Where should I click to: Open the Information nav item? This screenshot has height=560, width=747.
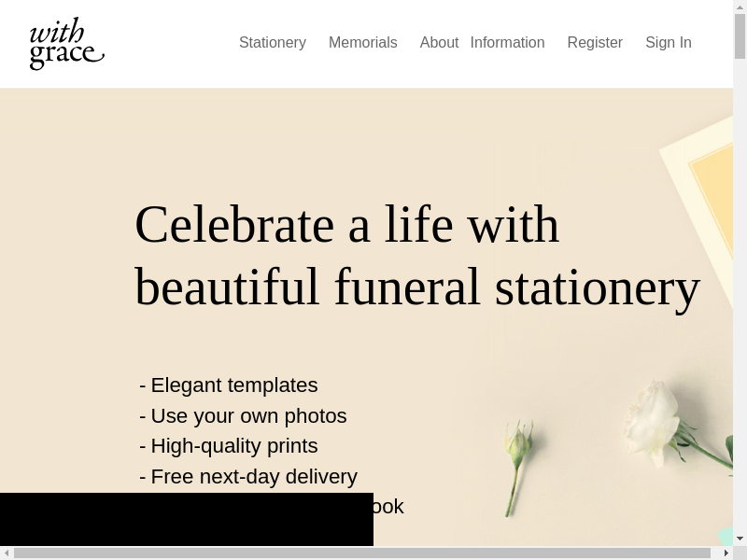[x=507, y=43]
